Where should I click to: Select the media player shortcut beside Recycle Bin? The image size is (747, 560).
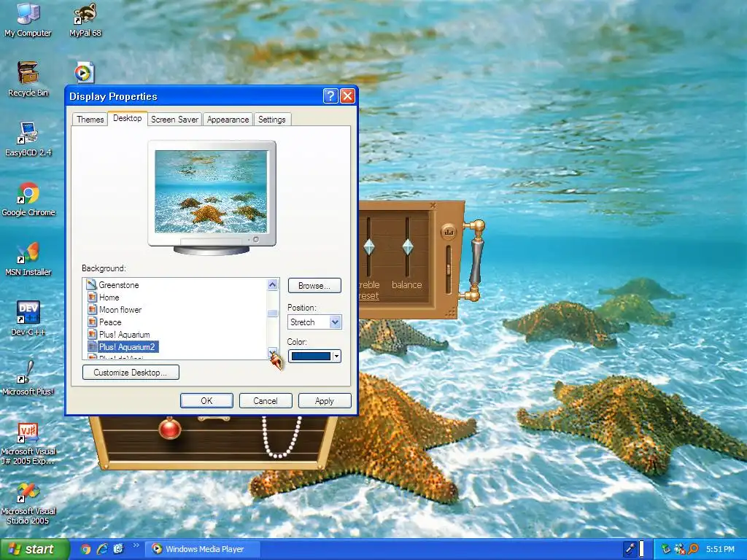point(85,73)
